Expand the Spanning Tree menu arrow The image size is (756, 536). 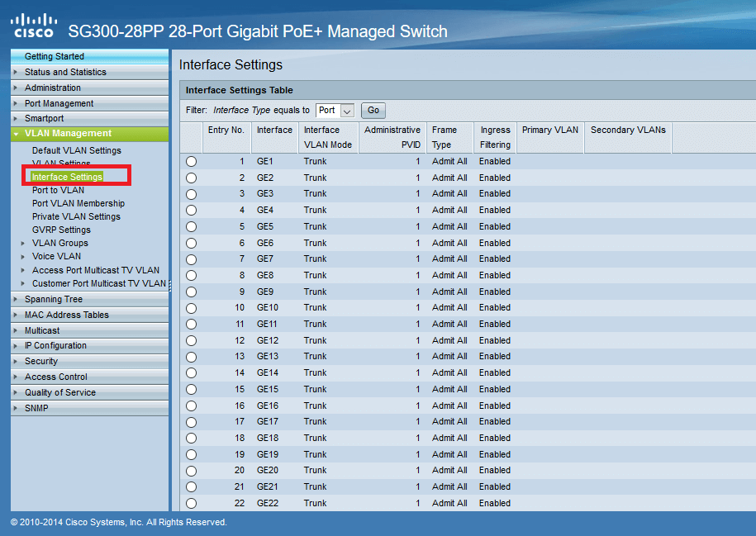[x=16, y=299]
